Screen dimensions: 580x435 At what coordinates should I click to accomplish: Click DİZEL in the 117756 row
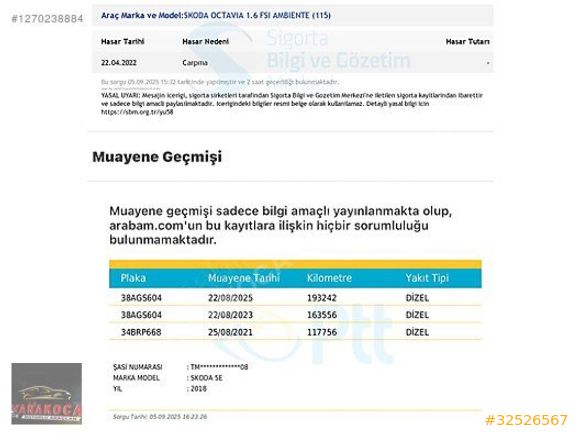coord(417,332)
